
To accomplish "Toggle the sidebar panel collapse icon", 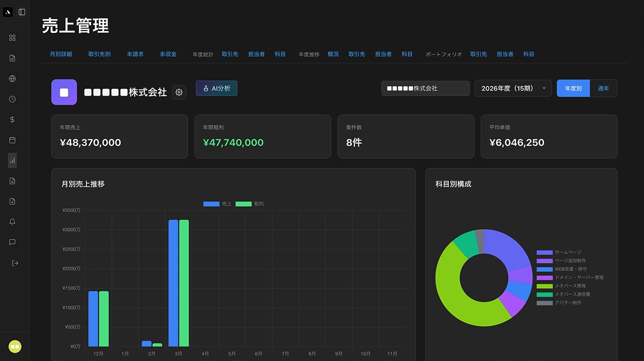I will pyautogui.click(x=22, y=12).
